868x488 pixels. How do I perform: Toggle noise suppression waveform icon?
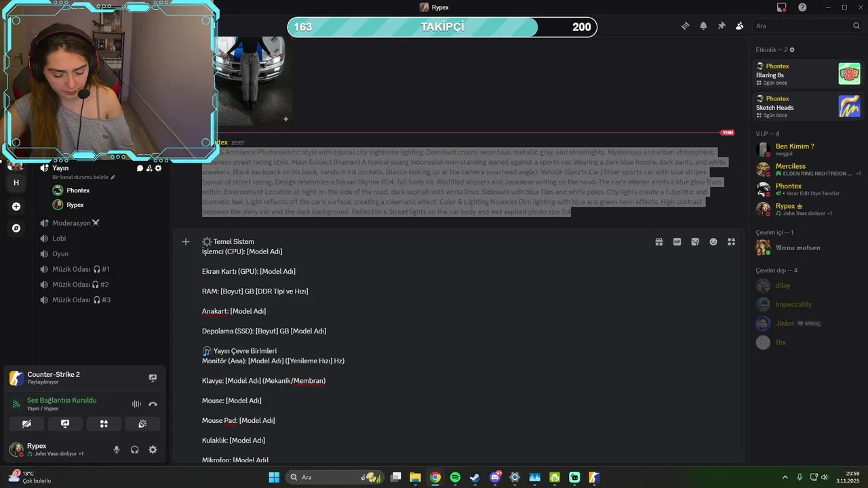tap(136, 404)
